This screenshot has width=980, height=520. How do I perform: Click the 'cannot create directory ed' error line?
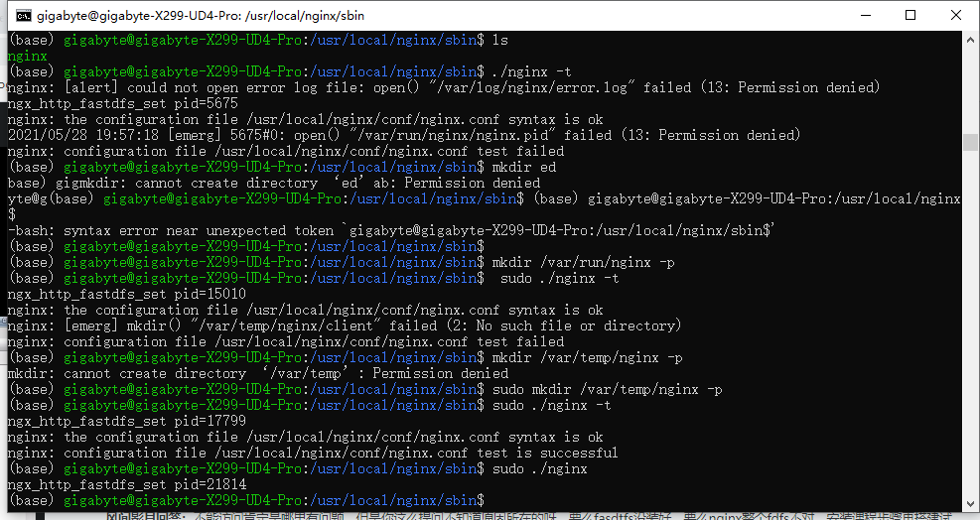(274, 183)
